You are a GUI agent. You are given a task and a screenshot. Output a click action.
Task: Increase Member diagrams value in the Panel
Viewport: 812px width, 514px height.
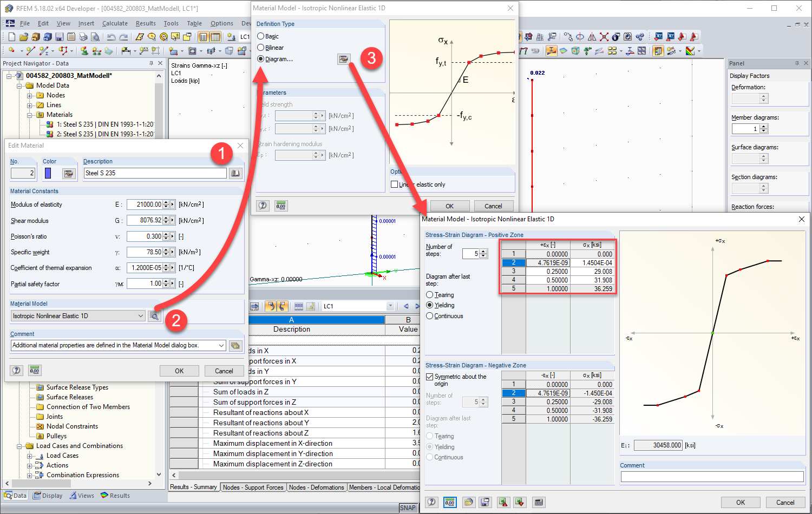point(764,126)
